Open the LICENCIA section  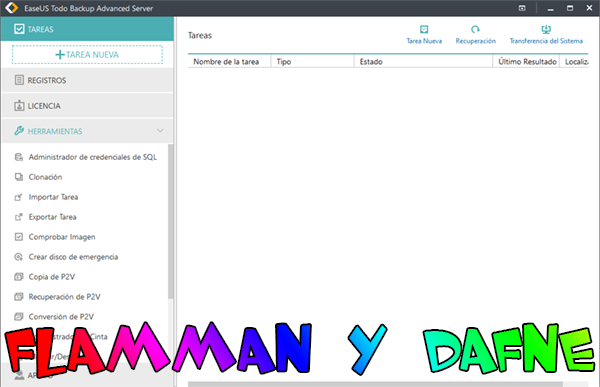tap(87, 106)
